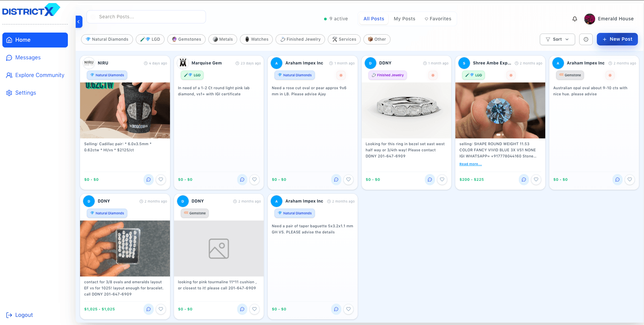Favorite the Shree Ambe Export blue diamond post
Screen dimensions: 644x325
coord(536,179)
